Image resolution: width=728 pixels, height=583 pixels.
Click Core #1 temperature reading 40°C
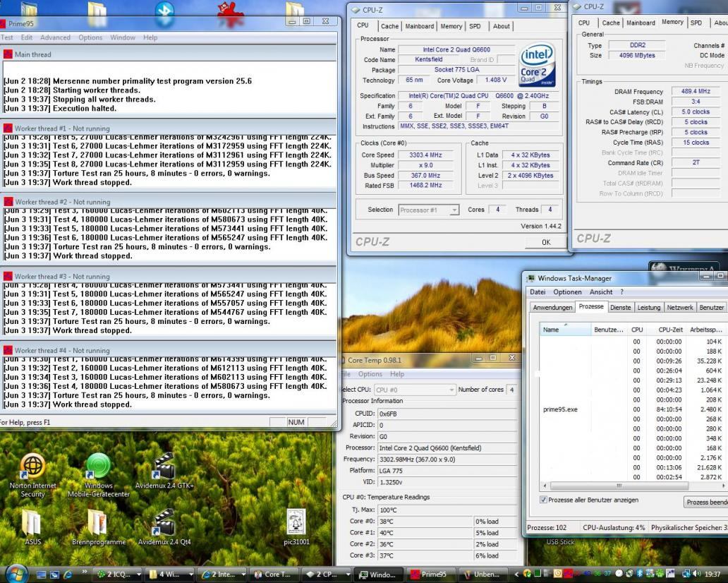pyautogui.click(x=425, y=533)
